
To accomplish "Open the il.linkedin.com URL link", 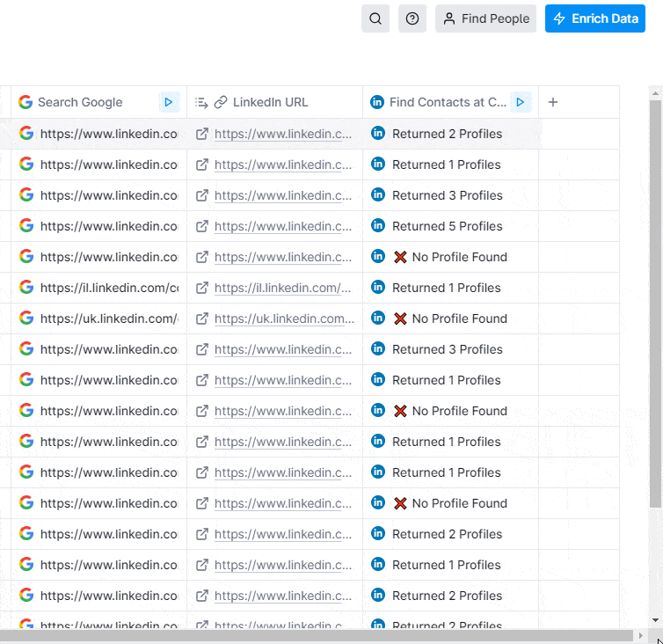I will [282, 288].
